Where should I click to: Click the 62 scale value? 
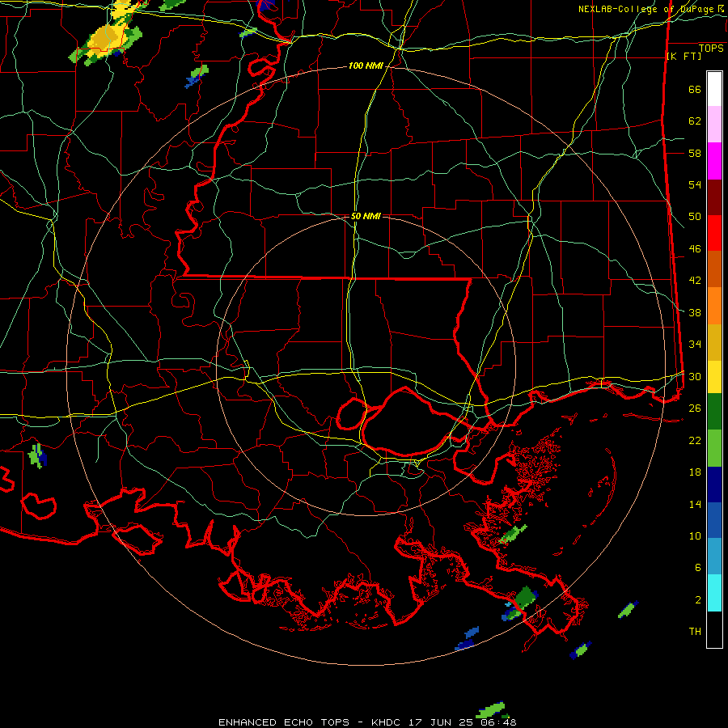695,121
